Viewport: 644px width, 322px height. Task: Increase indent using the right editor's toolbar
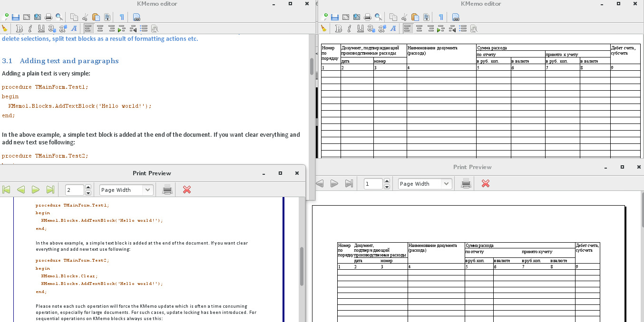pyautogui.click(x=441, y=28)
